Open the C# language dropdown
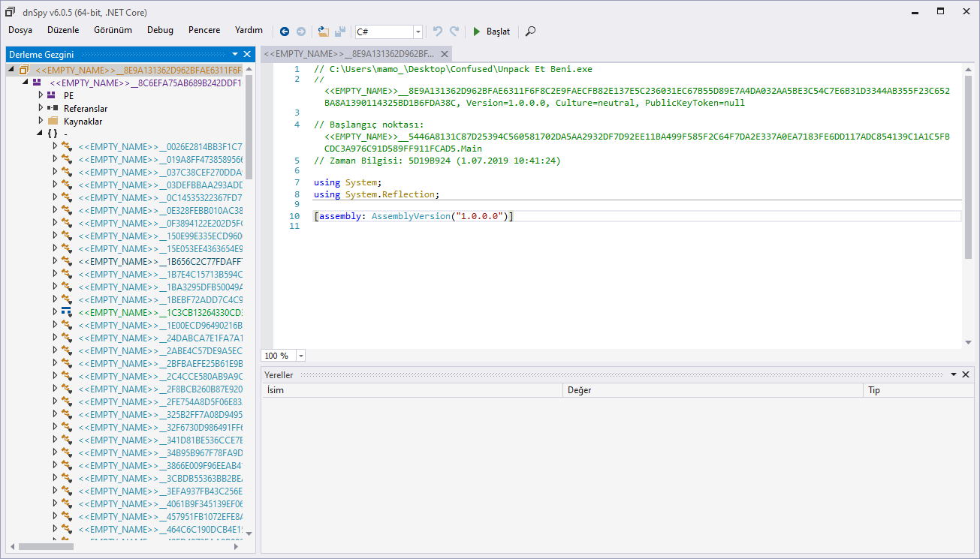 pyautogui.click(x=418, y=32)
